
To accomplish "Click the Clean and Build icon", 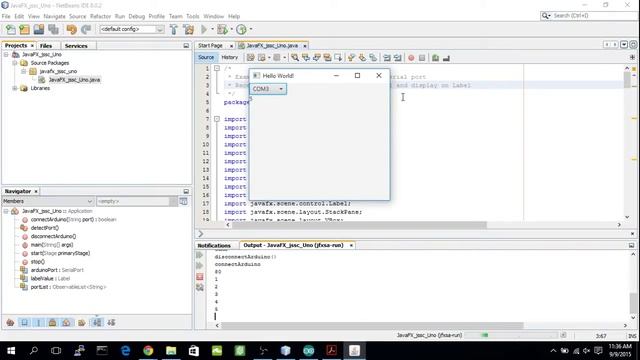I will (189, 29).
